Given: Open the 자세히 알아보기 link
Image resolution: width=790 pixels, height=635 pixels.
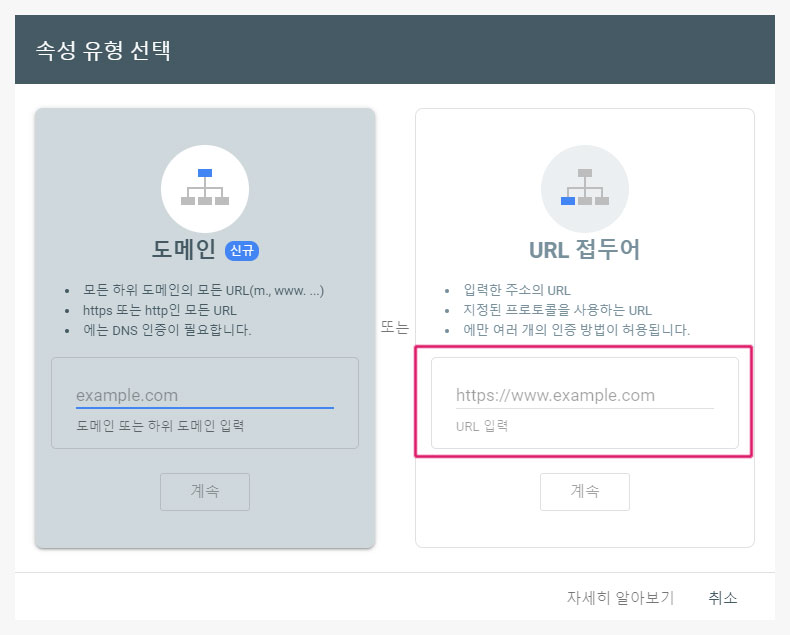Looking at the screenshot, I should (620, 598).
